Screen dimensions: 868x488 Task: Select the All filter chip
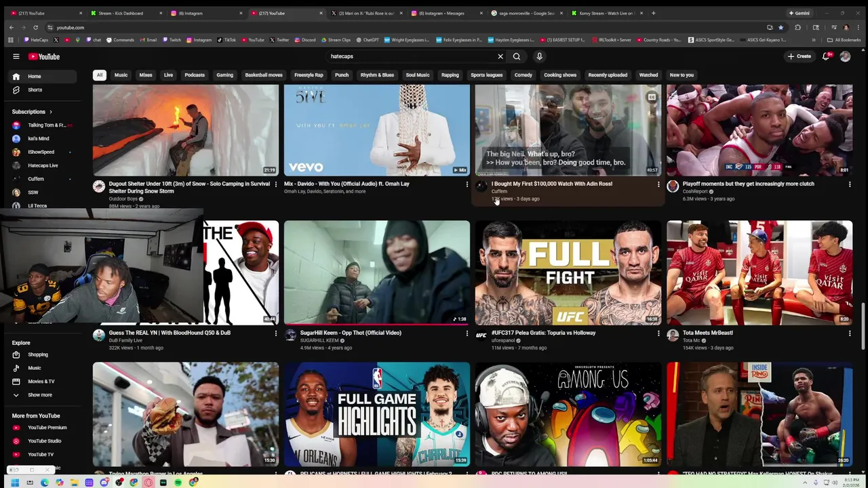100,75
